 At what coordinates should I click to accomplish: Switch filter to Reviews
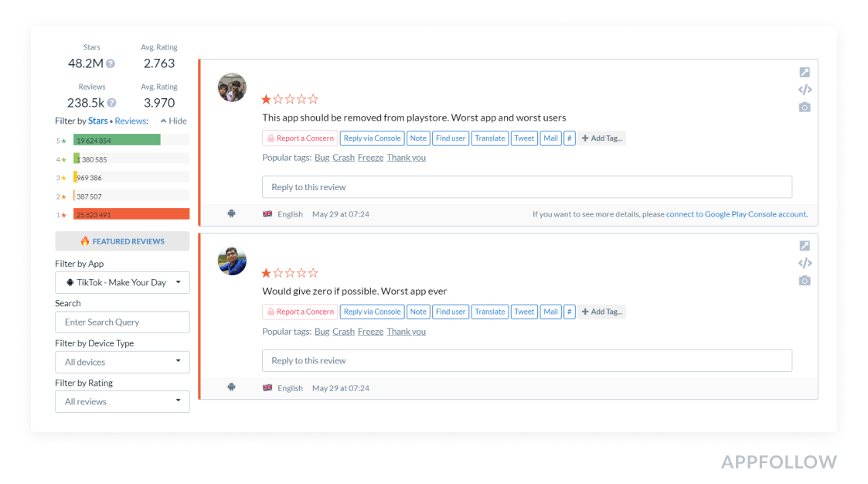coord(130,121)
